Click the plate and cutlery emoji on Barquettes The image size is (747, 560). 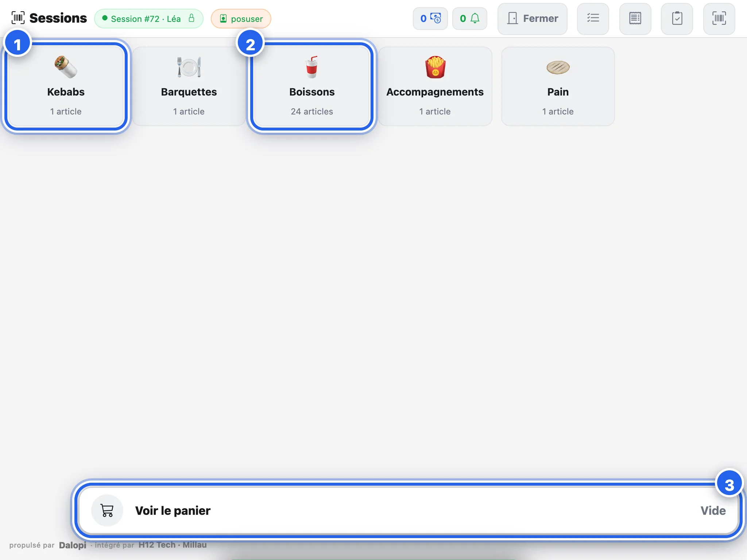189,67
